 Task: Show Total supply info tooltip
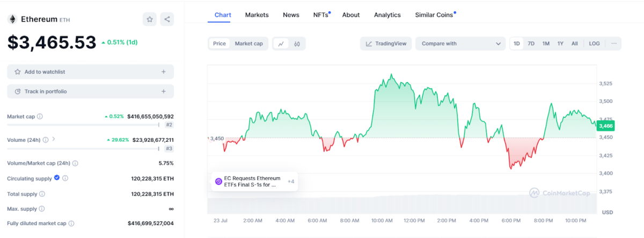[x=42, y=193]
